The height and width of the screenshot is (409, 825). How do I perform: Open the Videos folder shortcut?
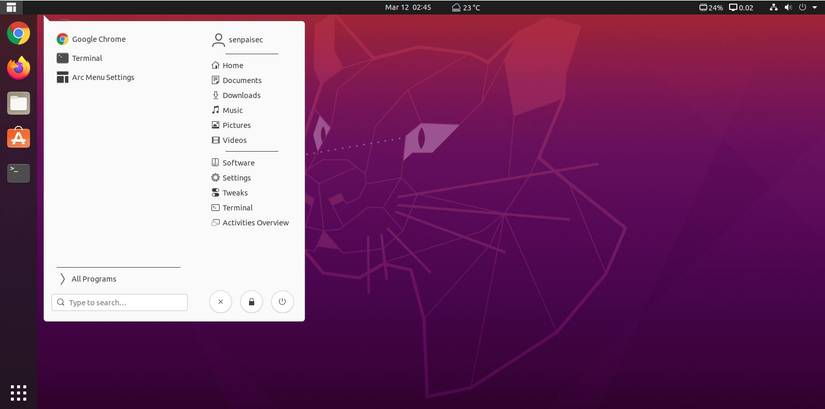tap(229, 140)
